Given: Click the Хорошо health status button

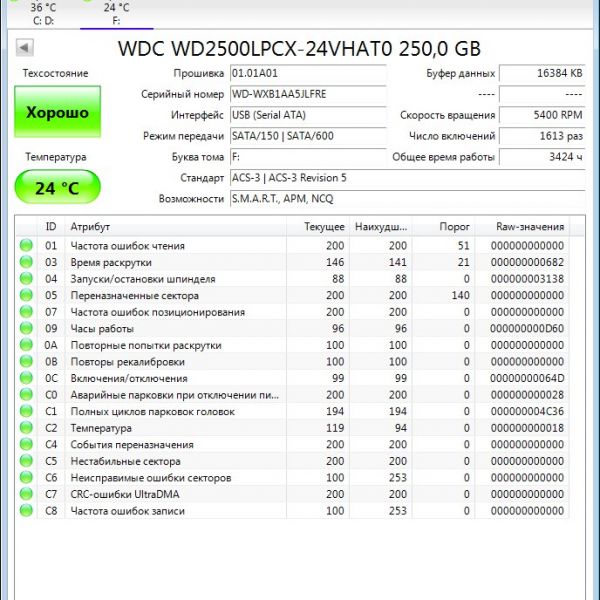Looking at the screenshot, I should 57,112.
